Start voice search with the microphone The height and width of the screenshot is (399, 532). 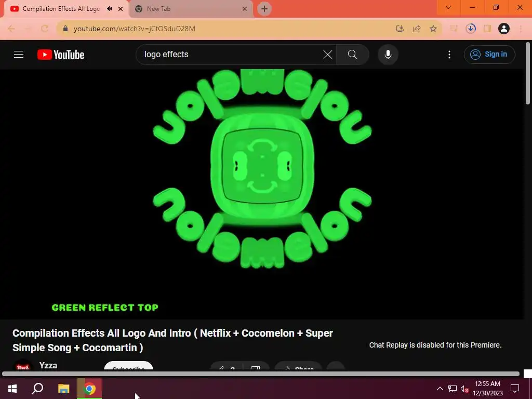[388, 54]
